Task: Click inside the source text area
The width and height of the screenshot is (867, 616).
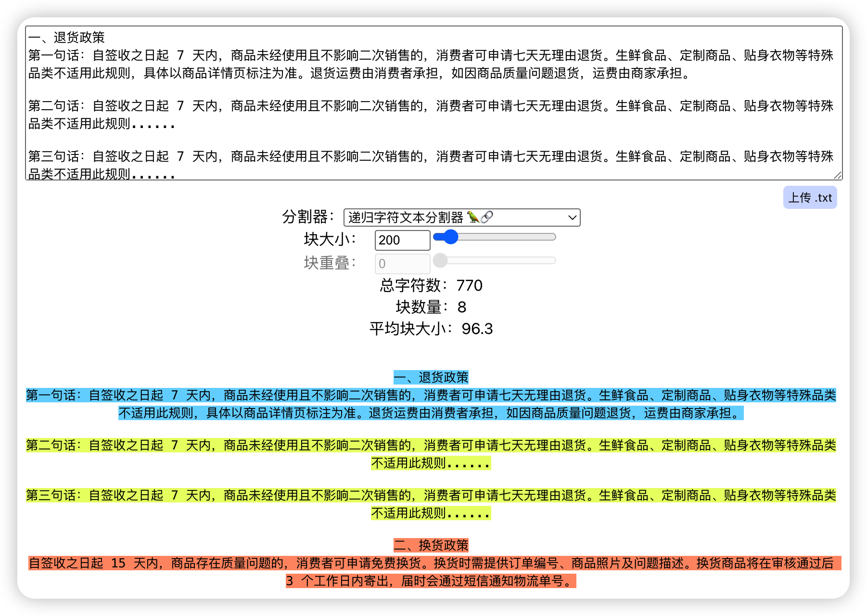Action: 433,103
